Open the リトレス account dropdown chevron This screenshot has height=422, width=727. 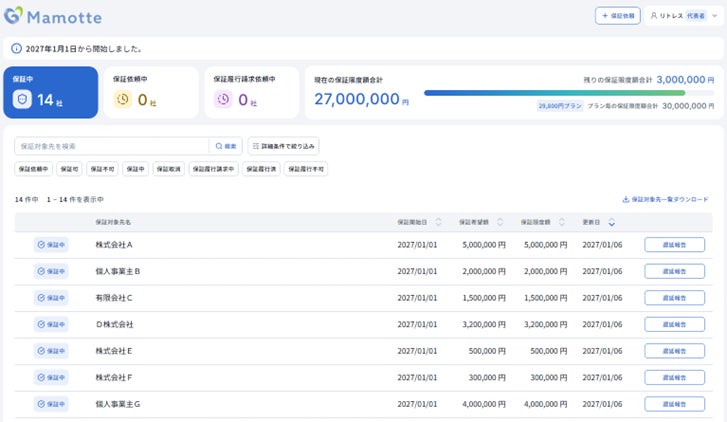coord(715,16)
